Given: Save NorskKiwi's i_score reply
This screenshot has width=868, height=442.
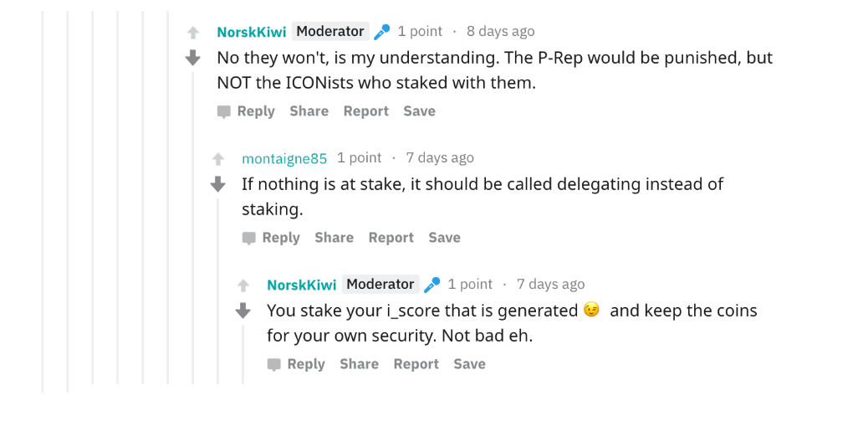Looking at the screenshot, I should coord(469,364).
